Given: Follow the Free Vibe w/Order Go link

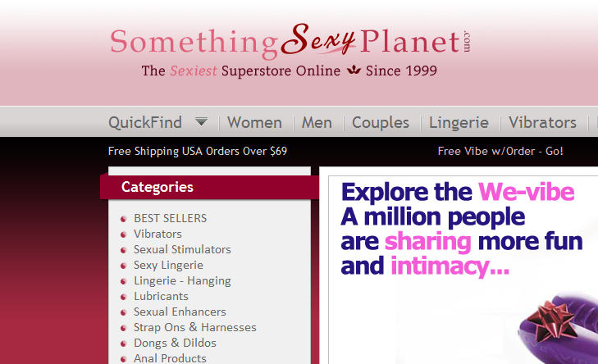Looking at the screenshot, I should [x=500, y=152].
